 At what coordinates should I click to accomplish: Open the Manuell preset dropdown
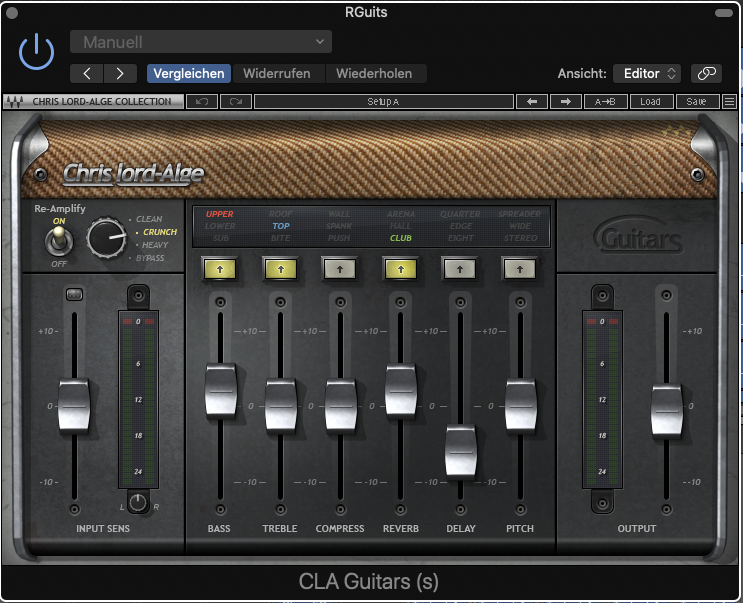(200, 42)
